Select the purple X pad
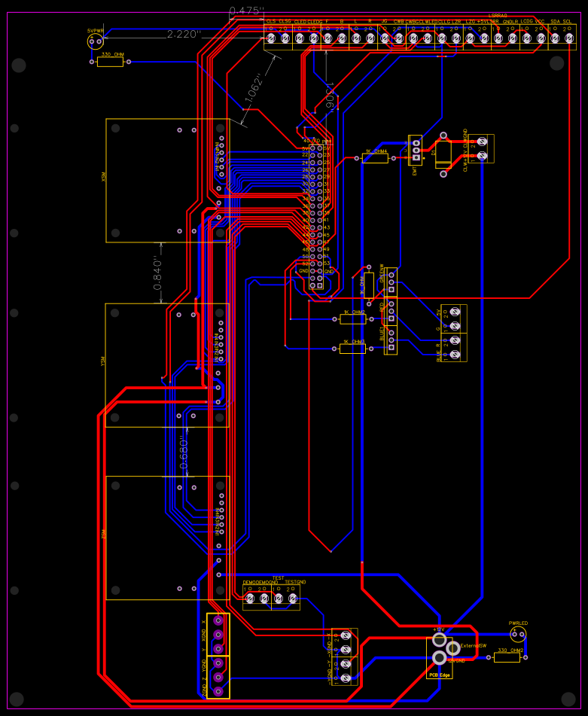The width and height of the screenshot is (588, 716). pyautogui.click(x=218, y=620)
